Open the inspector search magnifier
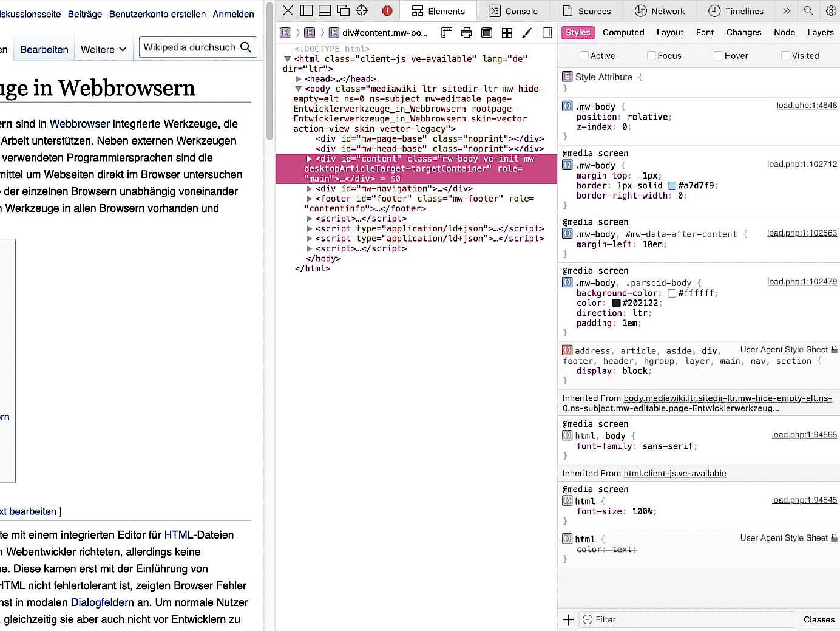Image resolution: width=840 pixels, height=631 pixels. click(808, 10)
